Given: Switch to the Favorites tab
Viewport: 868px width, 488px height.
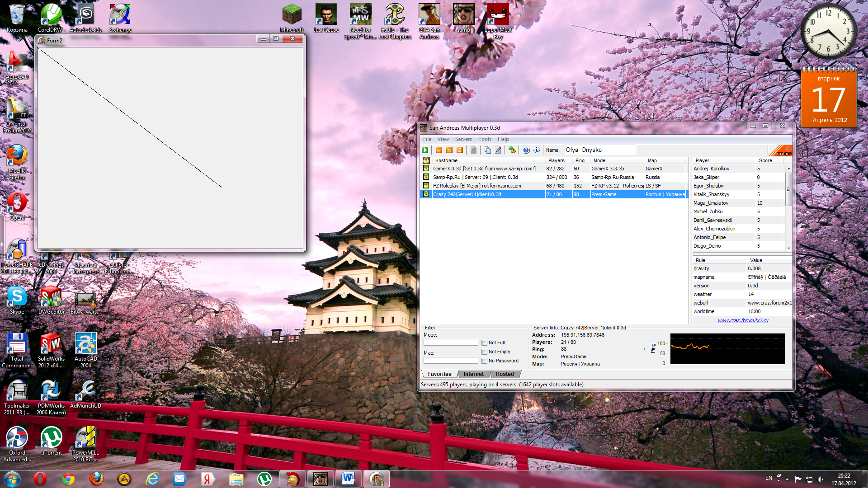Looking at the screenshot, I should pos(439,374).
